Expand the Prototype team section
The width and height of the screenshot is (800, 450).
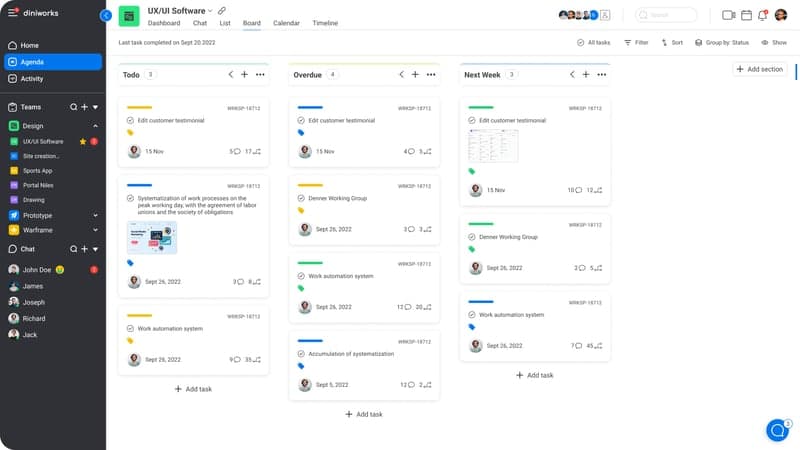96,215
